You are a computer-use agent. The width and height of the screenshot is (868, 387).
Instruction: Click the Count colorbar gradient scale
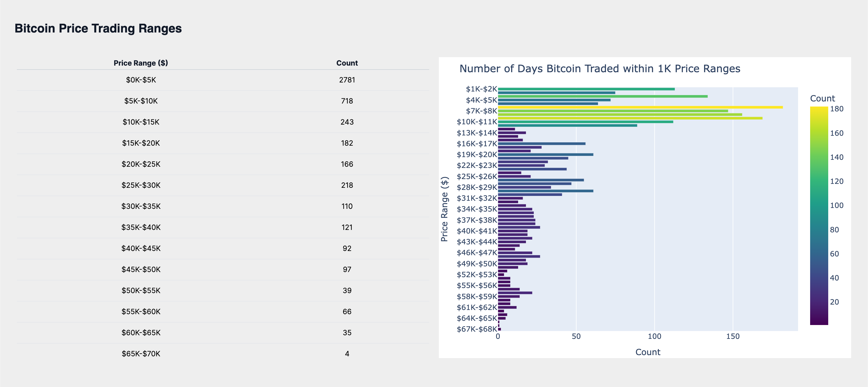819,215
